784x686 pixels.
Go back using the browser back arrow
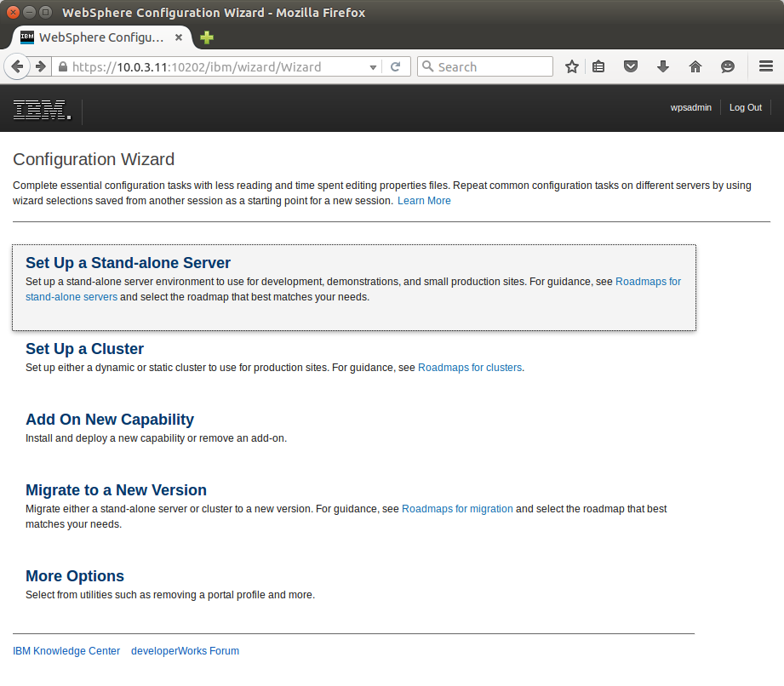coord(17,66)
